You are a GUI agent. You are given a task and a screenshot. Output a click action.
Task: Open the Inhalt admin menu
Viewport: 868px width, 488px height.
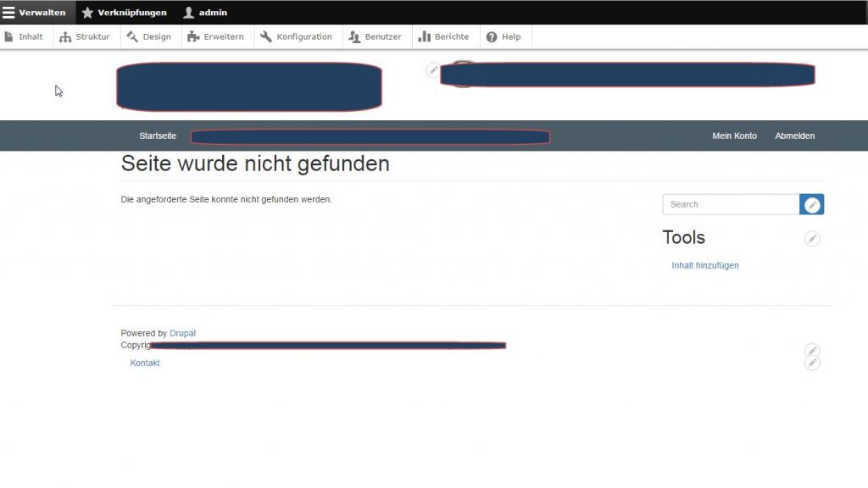[x=24, y=37]
